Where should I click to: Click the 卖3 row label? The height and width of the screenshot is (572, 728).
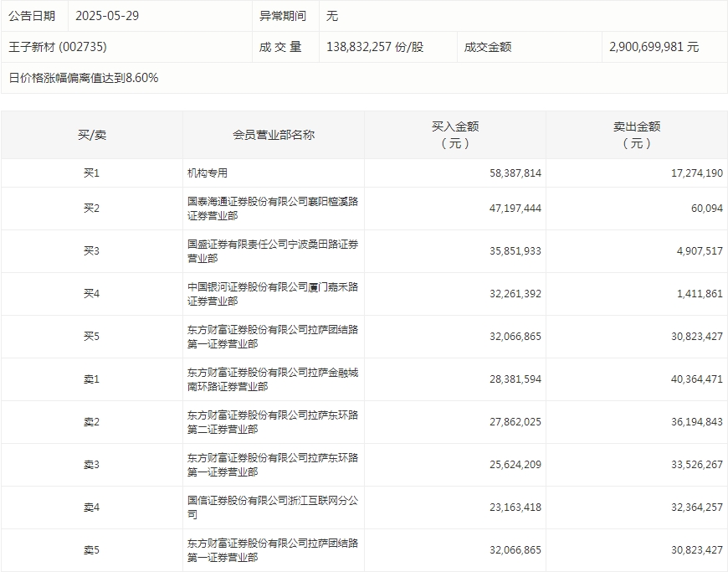point(91,465)
